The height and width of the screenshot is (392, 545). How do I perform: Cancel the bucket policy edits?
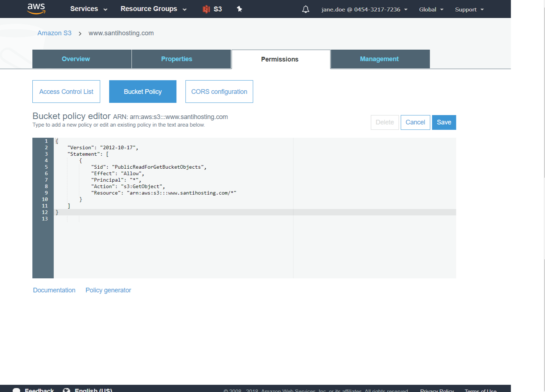415,122
